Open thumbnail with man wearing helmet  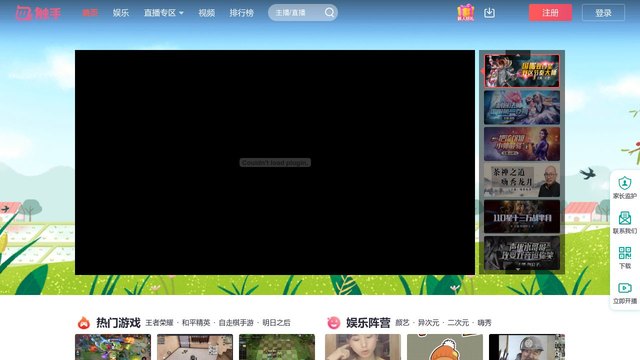pos(527,347)
